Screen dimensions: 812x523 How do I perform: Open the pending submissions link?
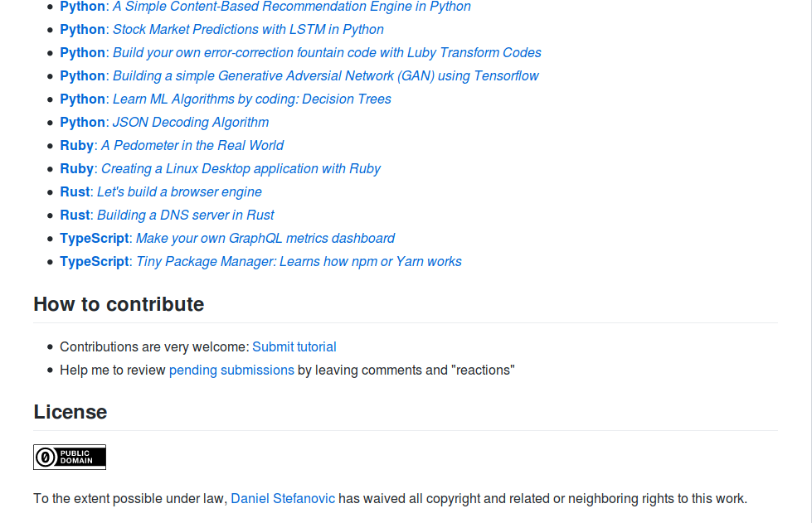pos(231,370)
